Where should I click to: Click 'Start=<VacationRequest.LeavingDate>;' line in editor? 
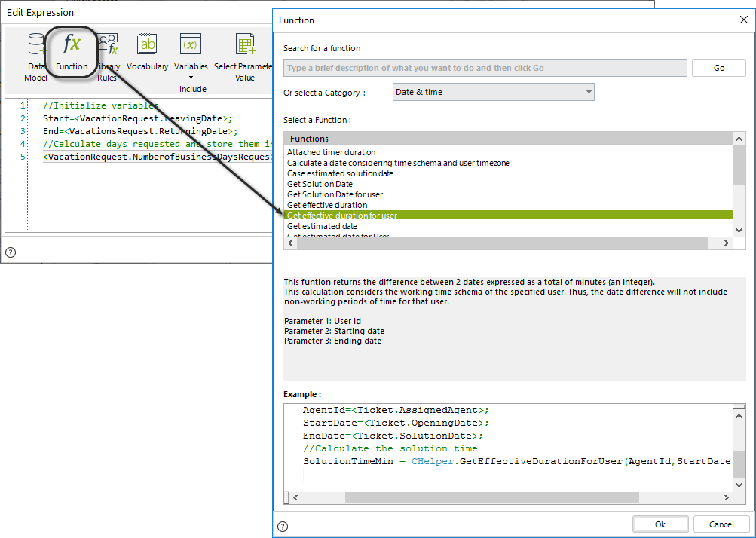137,118
